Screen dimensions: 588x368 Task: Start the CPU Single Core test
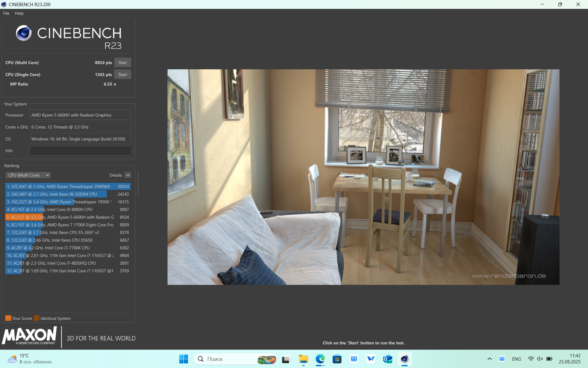click(123, 75)
